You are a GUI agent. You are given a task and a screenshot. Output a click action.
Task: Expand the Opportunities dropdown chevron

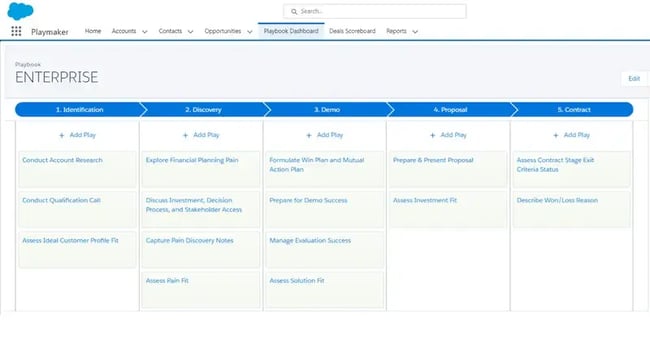[250, 32]
